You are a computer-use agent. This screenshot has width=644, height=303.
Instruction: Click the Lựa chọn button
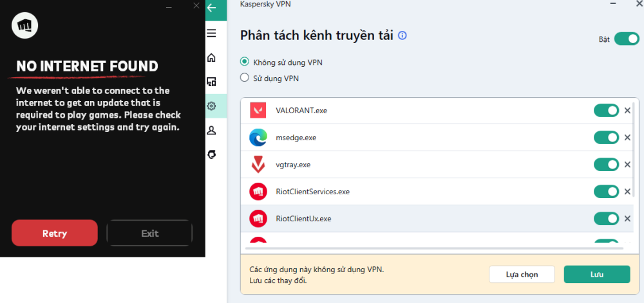pos(522,274)
